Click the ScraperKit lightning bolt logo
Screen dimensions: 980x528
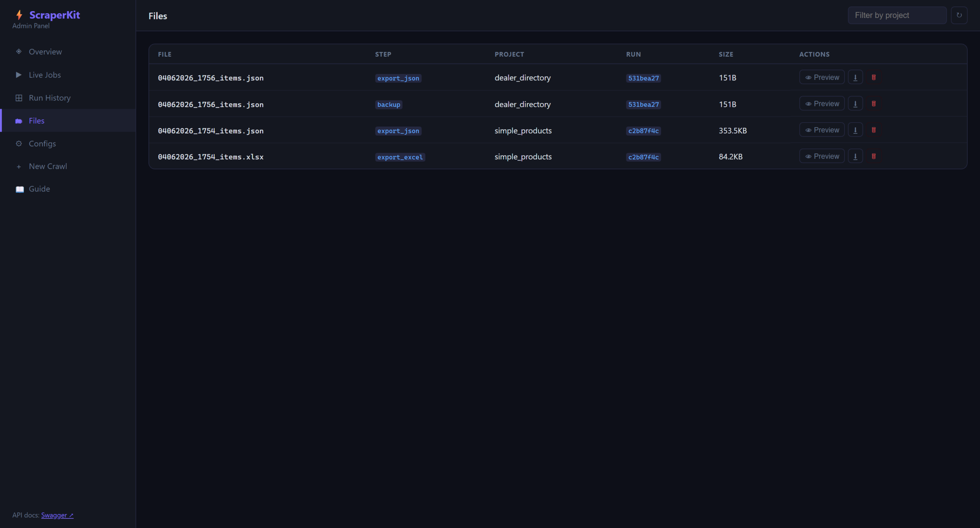pos(19,15)
